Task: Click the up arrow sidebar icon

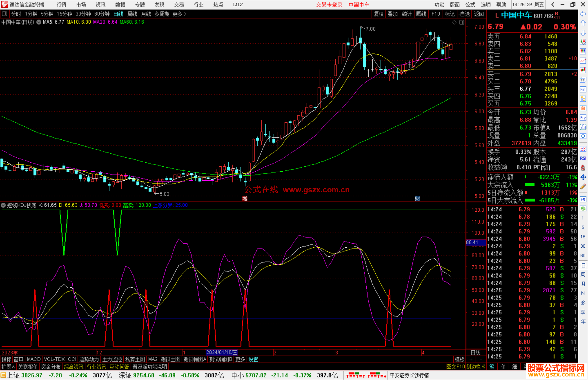Action: [x=583, y=23]
